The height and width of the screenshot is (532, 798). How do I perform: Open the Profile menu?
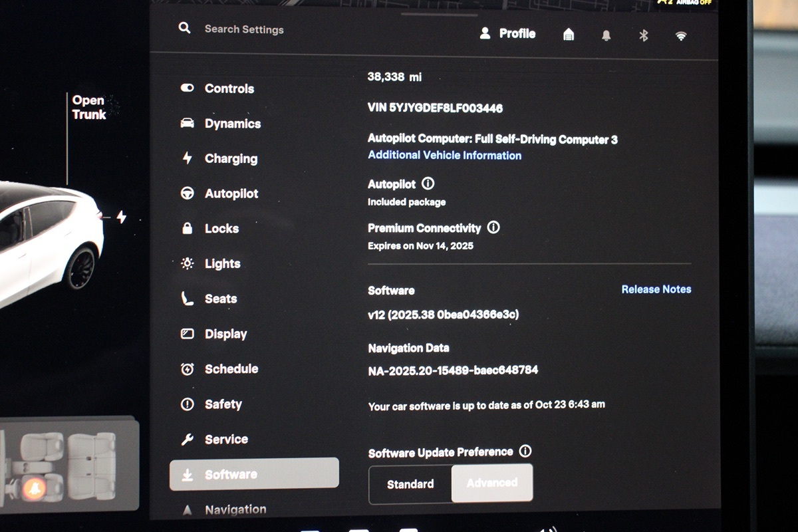tap(508, 33)
